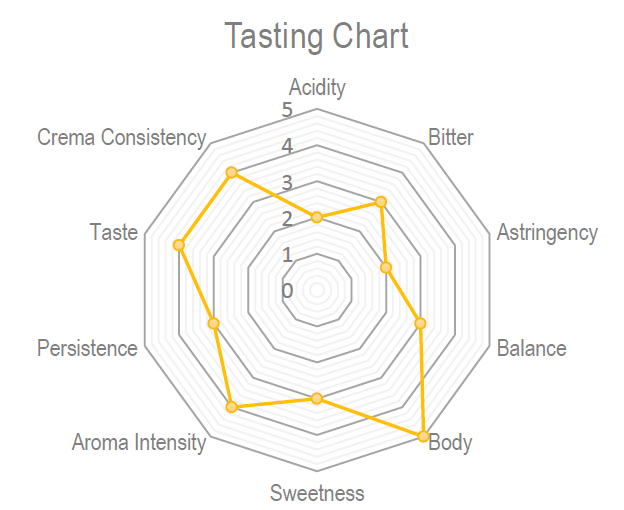Select the Astringency axis label
Screen dimensions: 624x510
tap(547, 233)
